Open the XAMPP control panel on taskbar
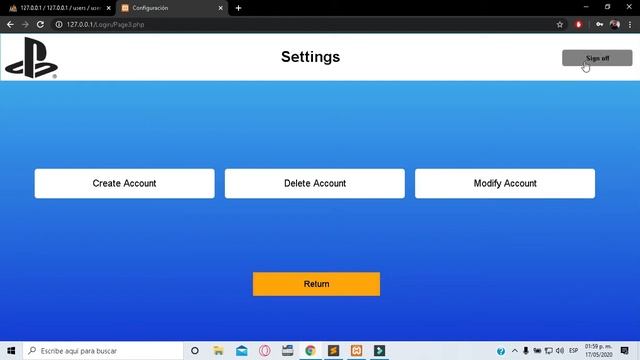The width and height of the screenshot is (640, 360). [356, 351]
